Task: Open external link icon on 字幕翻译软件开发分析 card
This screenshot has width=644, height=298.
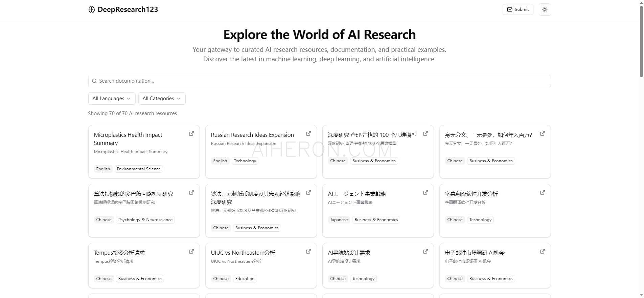Action: click(x=543, y=192)
